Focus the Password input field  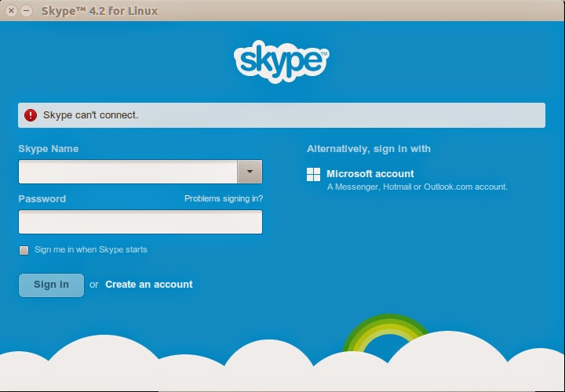click(x=140, y=222)
